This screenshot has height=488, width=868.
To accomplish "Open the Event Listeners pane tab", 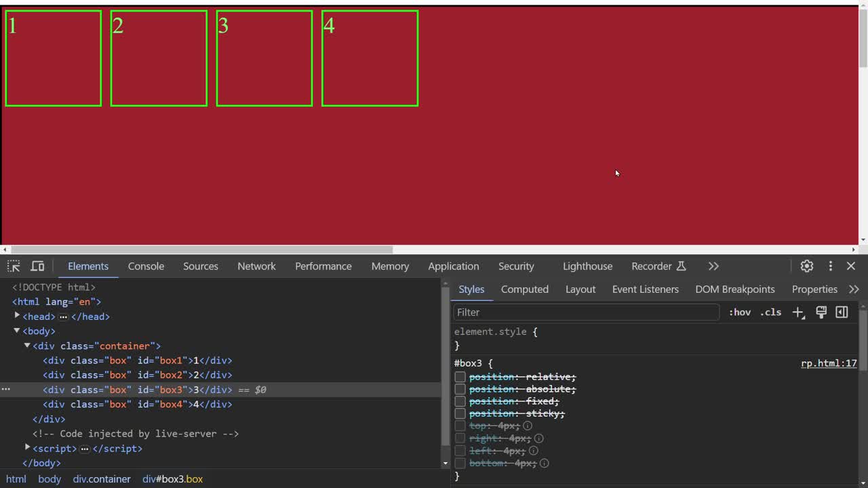I will click(x=646, y=289).
